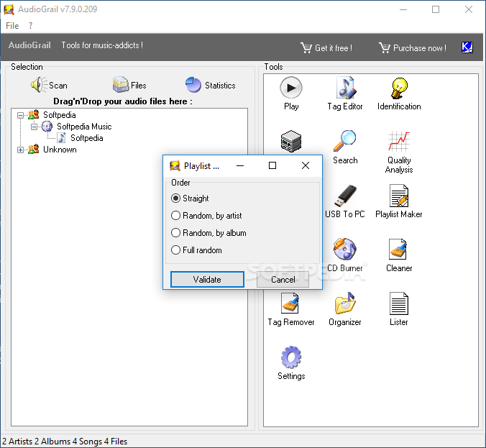Collapse the Softpedia artist node

click(x=20, y=115)
